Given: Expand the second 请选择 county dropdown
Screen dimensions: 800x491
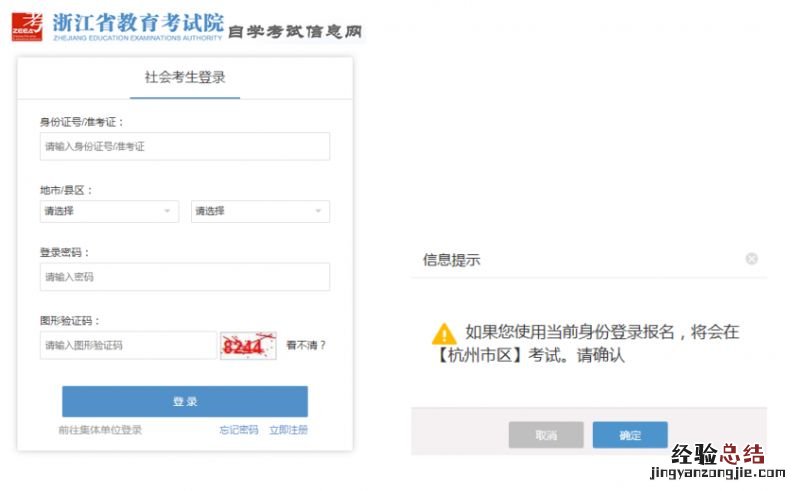Looking at the screenshot, I should [260, 211].
